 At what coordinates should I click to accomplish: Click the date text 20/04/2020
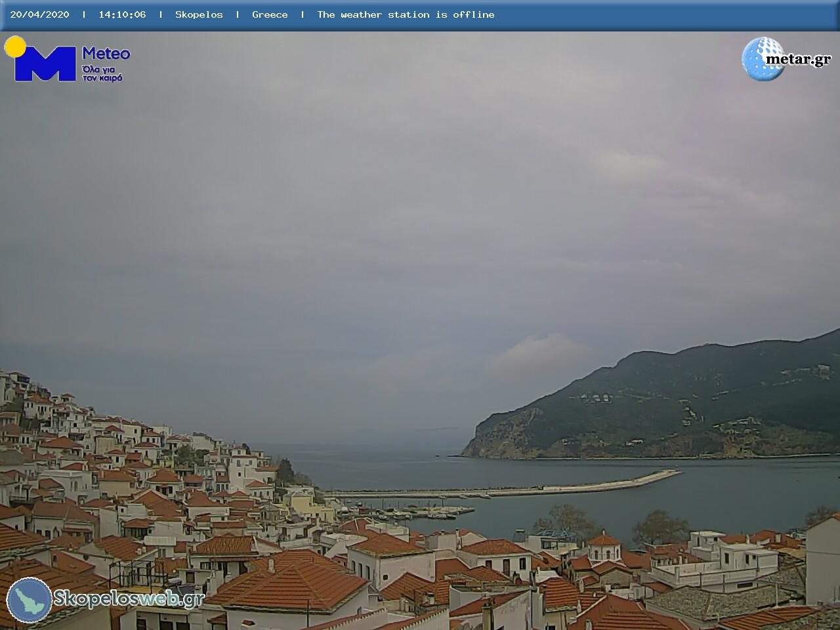click(39, 14)
